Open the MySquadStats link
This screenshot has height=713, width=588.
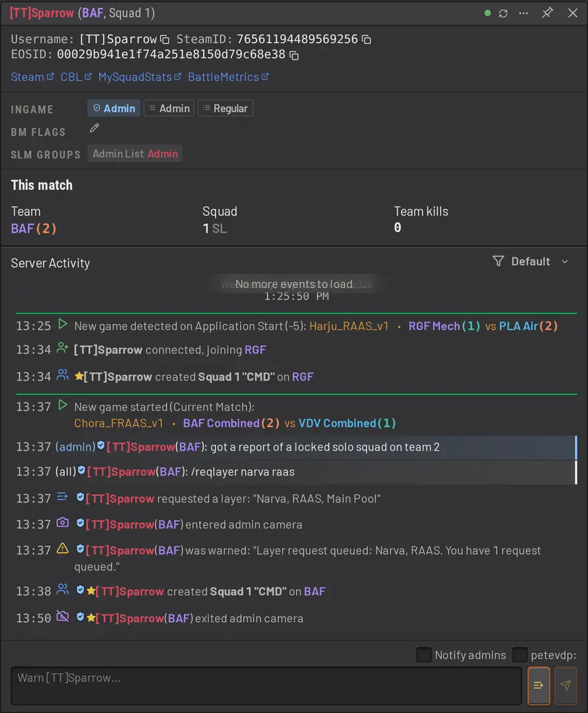point(139,77)
